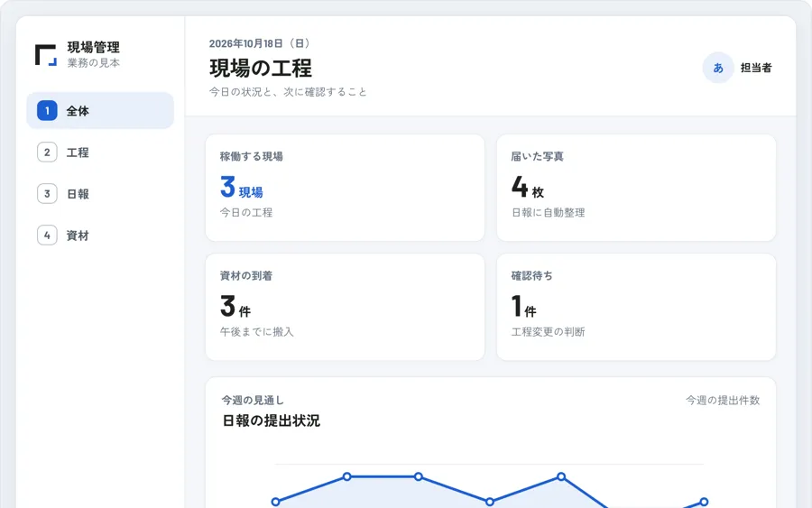Open the 資材 sidebar item

point(100,236)
